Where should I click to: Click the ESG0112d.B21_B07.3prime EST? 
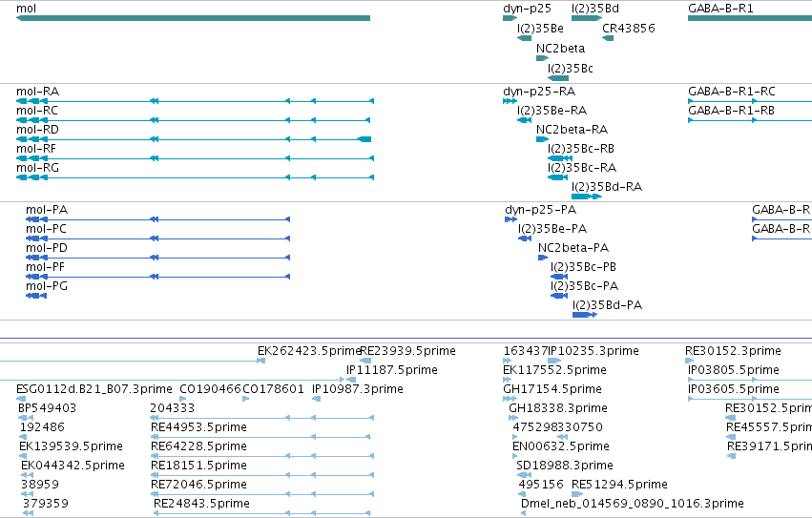coord(21,399)
